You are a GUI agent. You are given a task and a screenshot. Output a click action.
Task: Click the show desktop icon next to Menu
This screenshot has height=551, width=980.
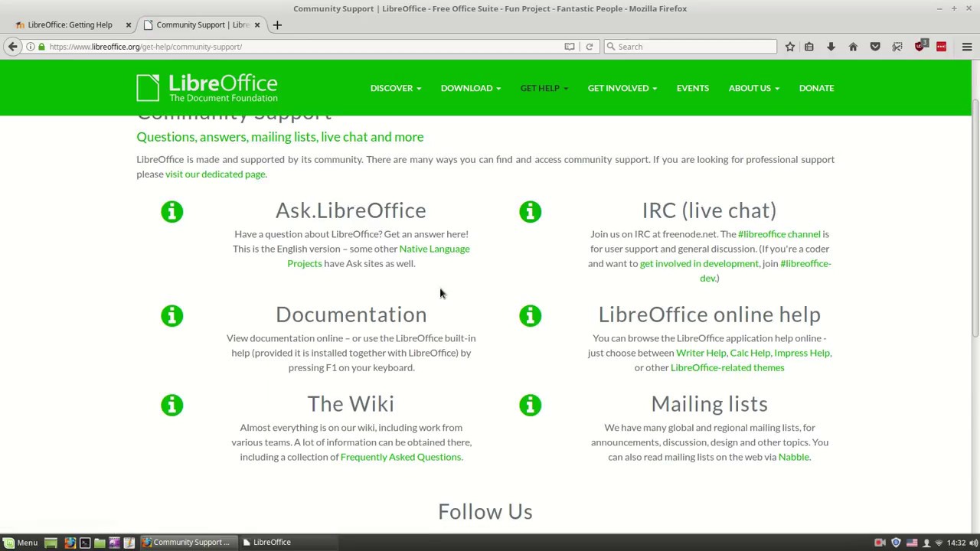click(51, 543)
